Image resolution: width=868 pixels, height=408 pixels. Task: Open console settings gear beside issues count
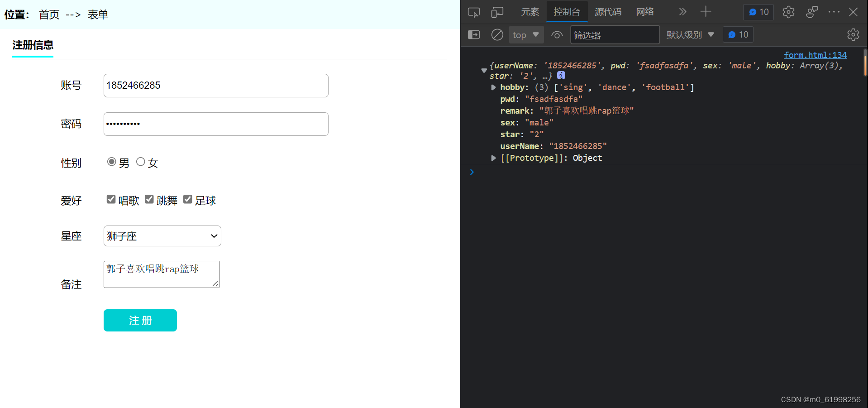[853, 34]
